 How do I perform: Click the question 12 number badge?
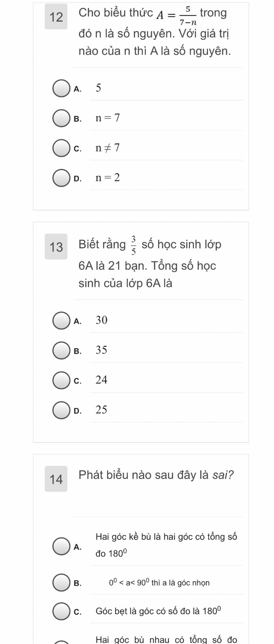point(56,17)
